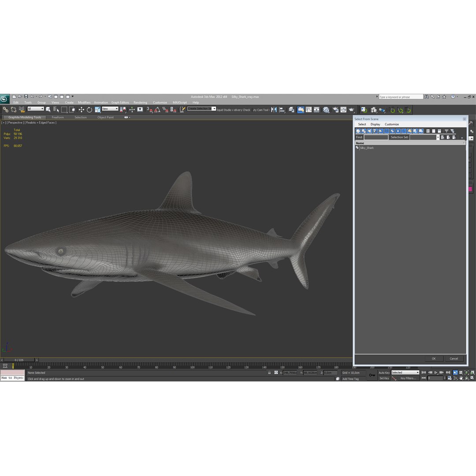The image size is (476, 476).
Task: Switch to the Freeform tab
Action: 58,117
